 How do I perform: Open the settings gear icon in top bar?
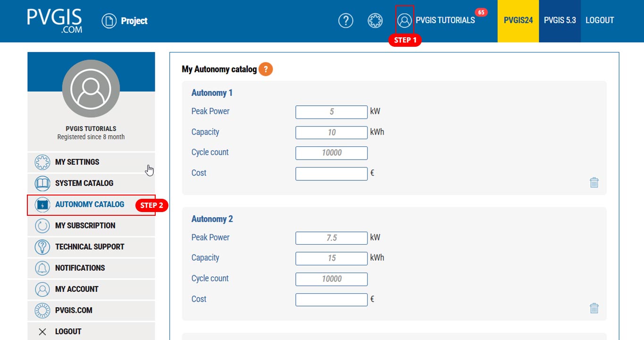375,21
